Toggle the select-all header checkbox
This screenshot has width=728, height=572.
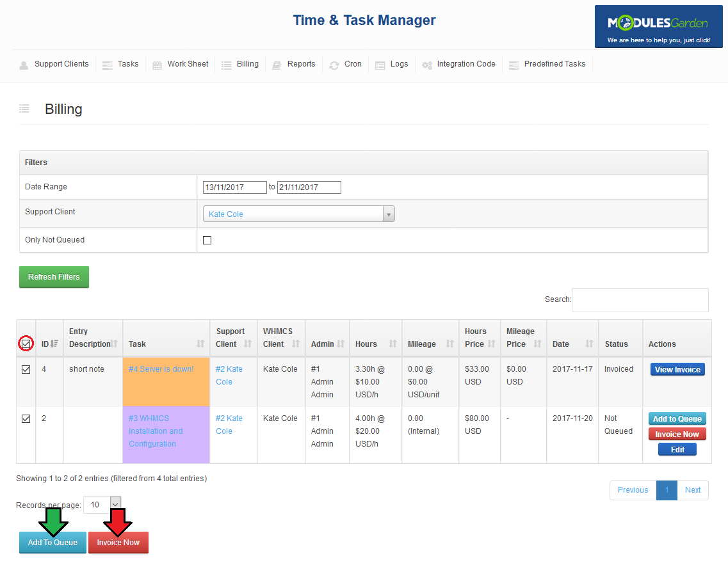[x=26, y=344]
